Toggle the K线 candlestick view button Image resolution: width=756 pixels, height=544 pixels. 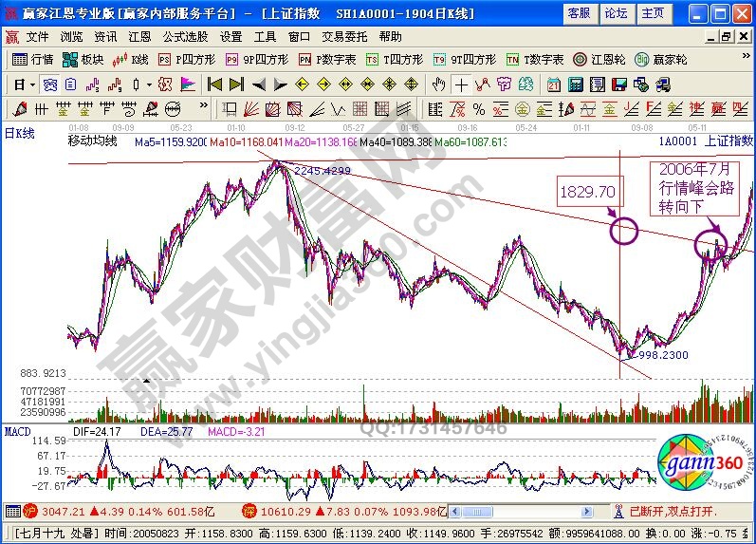[132, 59]
